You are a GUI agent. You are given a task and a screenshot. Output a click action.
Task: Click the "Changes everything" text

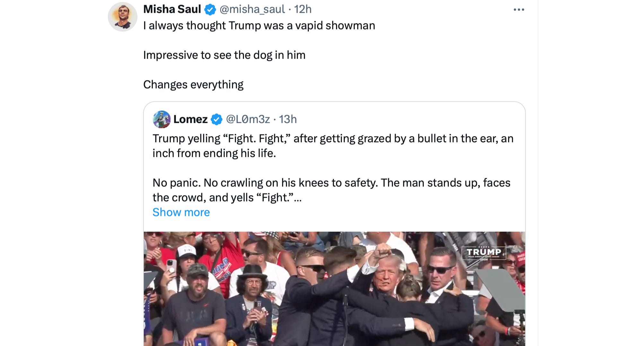(x=193, y=85)
